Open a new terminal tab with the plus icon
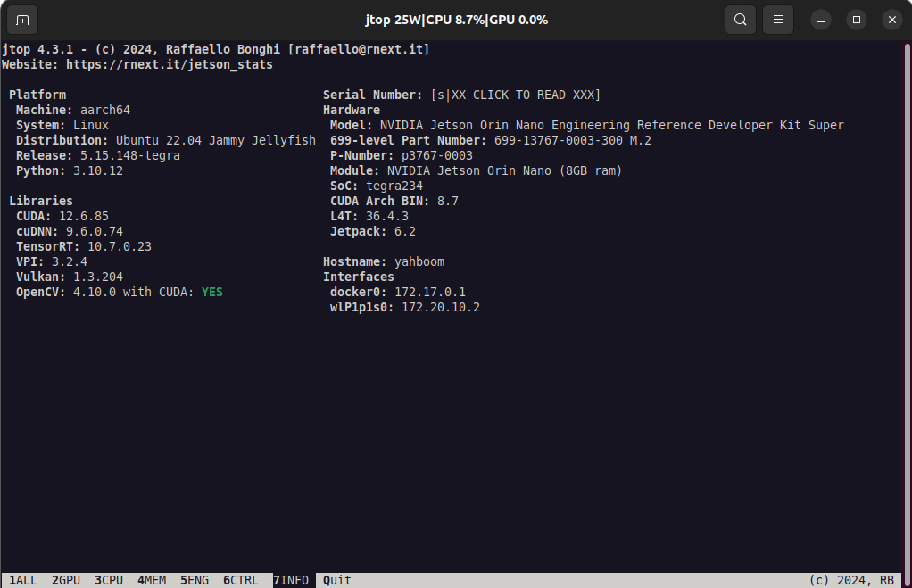This screenshot has height=588, width=912. pos(22,20)
